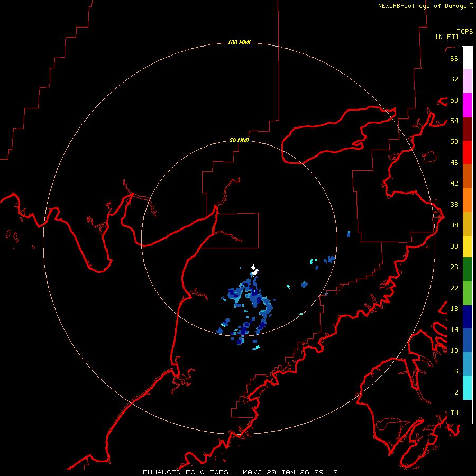This screenshot has width=476, height=476.
Task: Click the 6 value on the legend
Action: 456,371
